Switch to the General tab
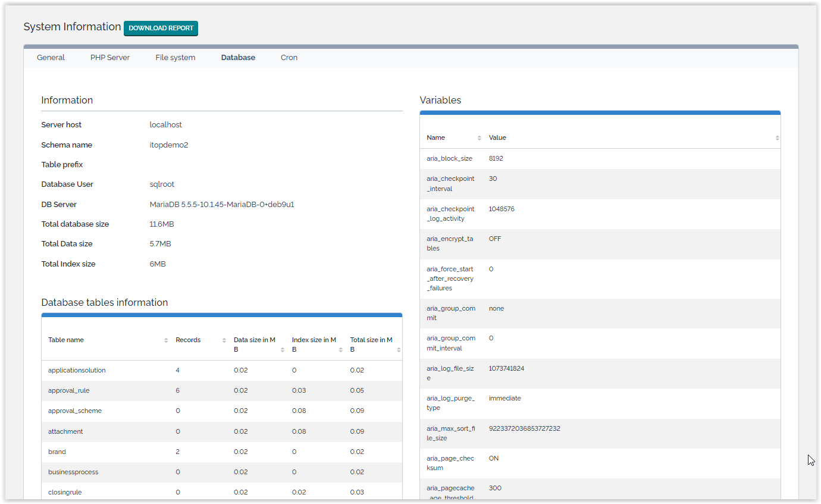Image resolution: width=821 pixels, height=504 pixels. coord(51,58)
